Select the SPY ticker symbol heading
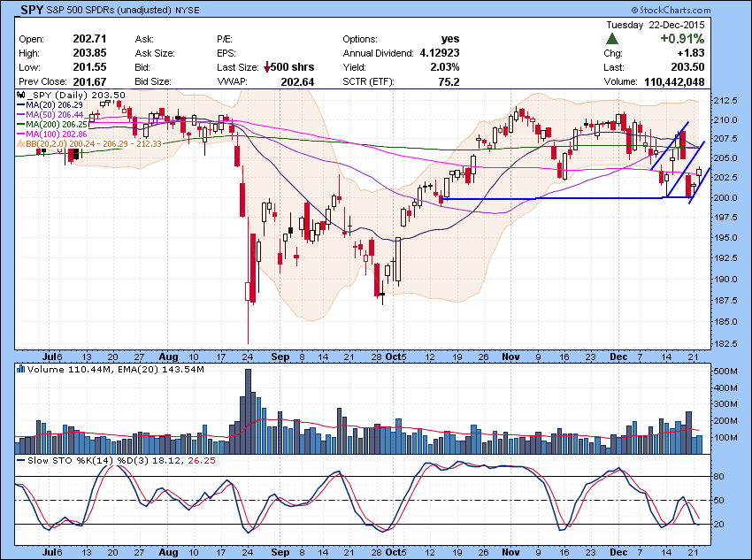This screenshot has height=560, width=752. [32, 10]
